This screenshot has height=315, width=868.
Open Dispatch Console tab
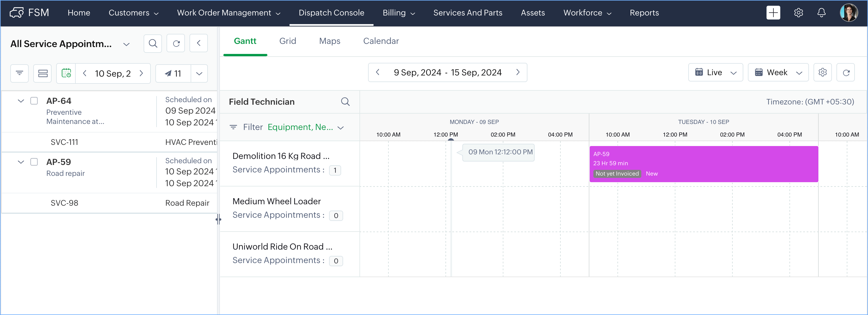331,13
